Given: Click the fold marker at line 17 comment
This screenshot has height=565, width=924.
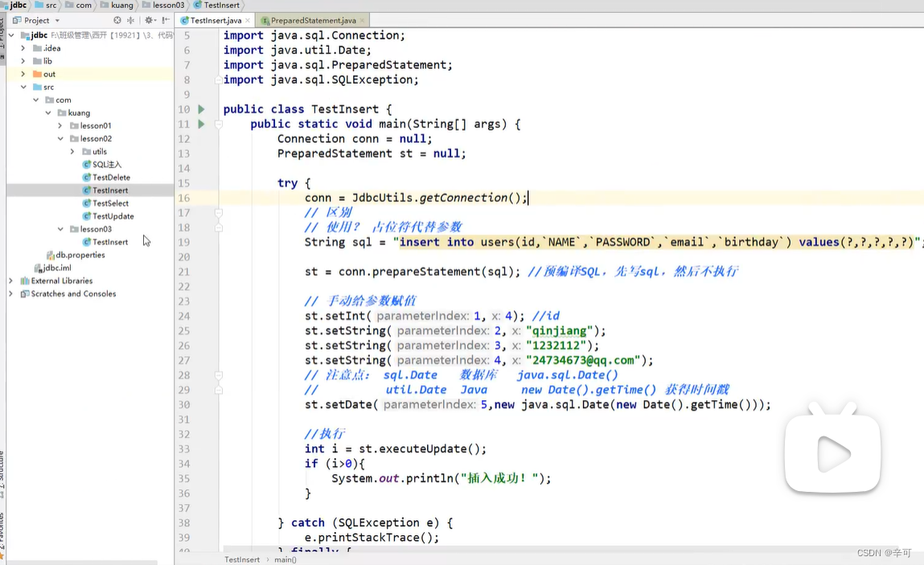Looking at the screenshot, I should [219, 213].
